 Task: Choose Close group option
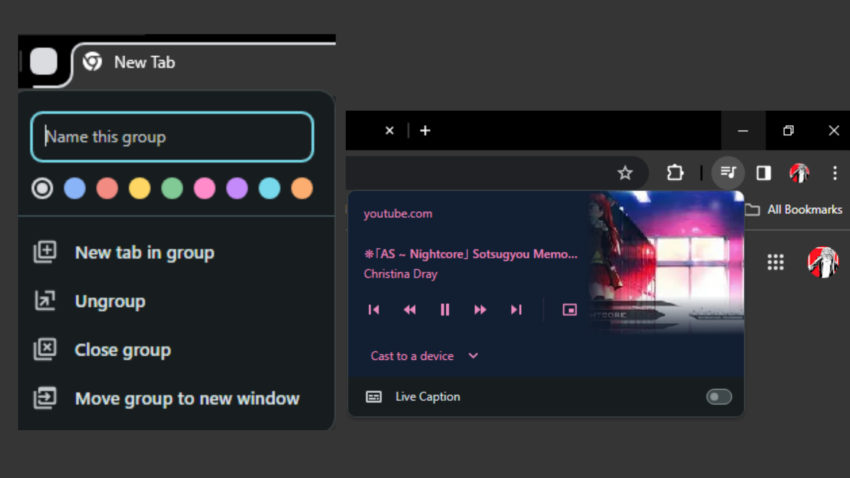point(122,350)
